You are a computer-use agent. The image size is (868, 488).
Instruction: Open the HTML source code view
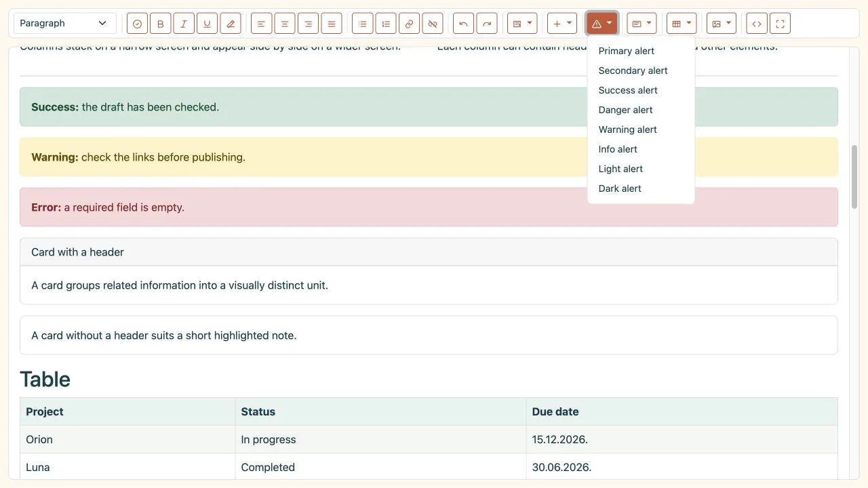point(757,24)
